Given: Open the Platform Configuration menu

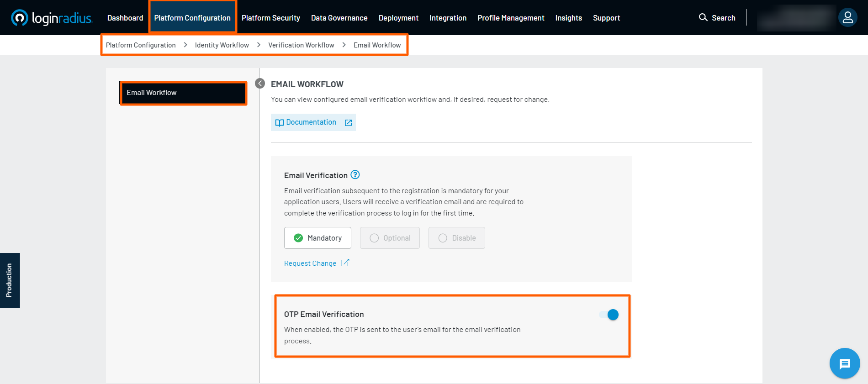Looking at the screenshot, I should click(x=192, y=18).
